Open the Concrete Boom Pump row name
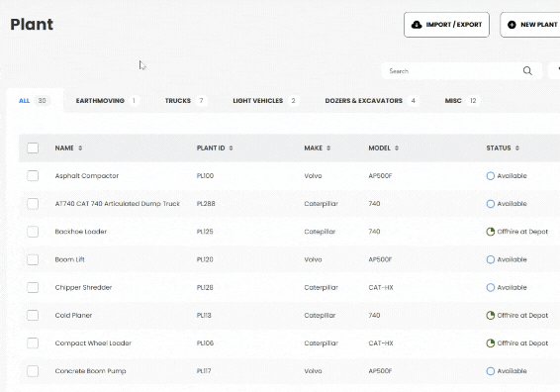This screenshot has width=560, height=392. [90, 371]
